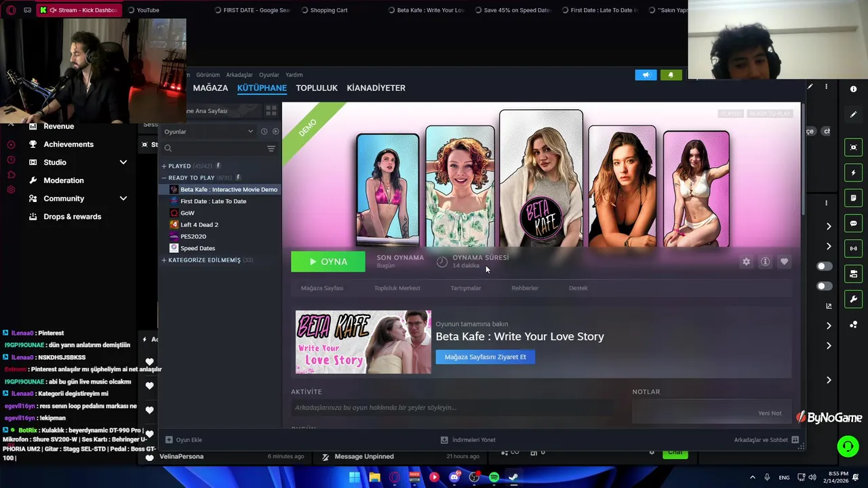Viewport: 868px width, 488px height.
Task: Click lightning bolt icon in right sidebar
Action: click(853, 173)
